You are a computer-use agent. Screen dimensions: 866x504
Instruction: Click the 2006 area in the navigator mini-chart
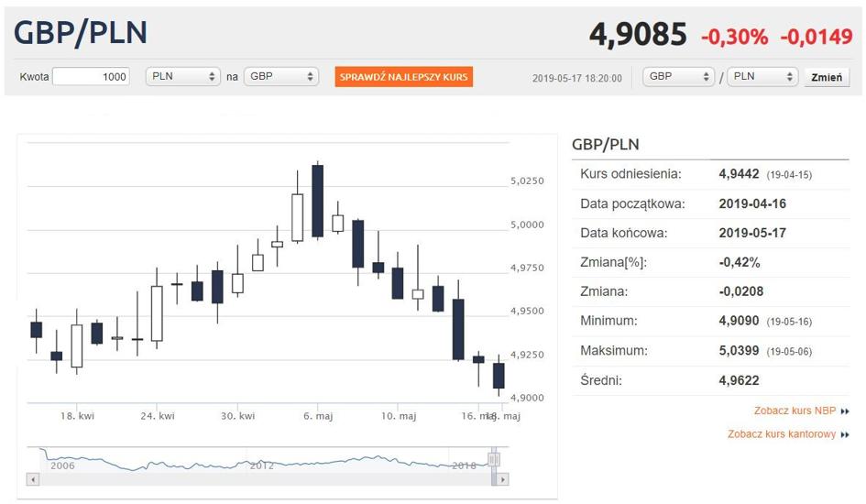(62, 464)
